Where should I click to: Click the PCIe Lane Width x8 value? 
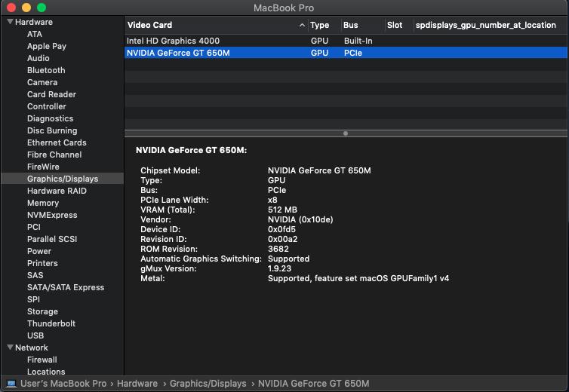click(272, 200)
